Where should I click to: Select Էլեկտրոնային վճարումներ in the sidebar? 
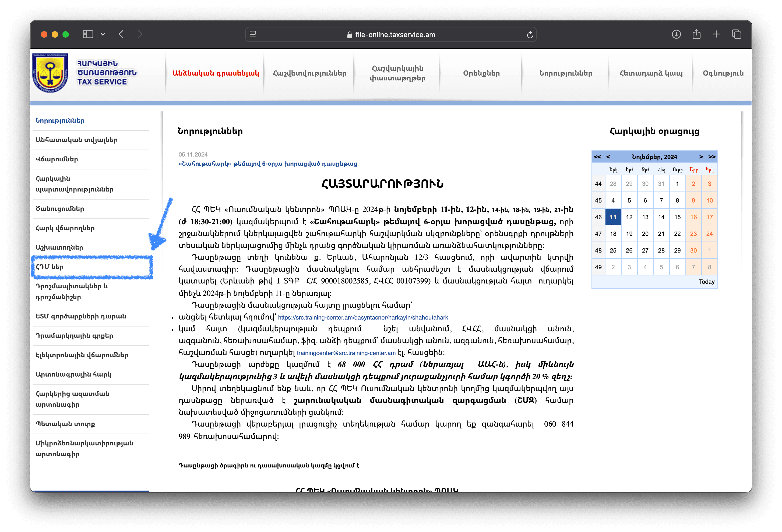point(91,355)
